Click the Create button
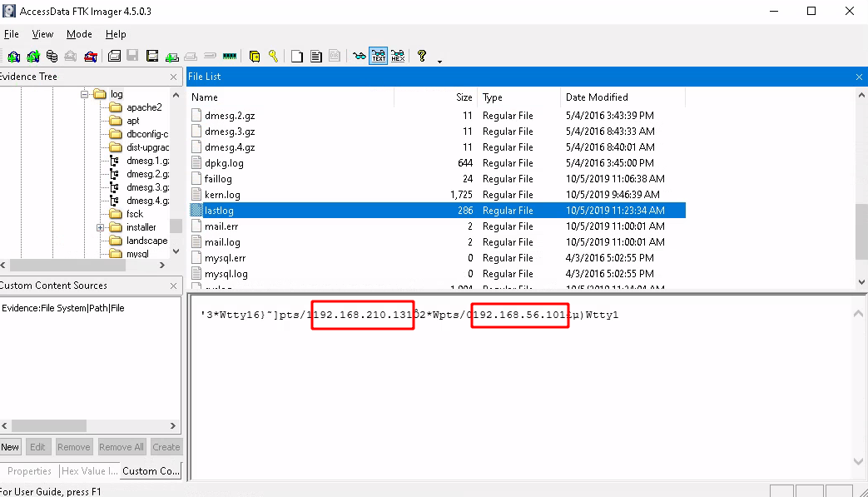The image size is (868, 497). coord(166,447)
